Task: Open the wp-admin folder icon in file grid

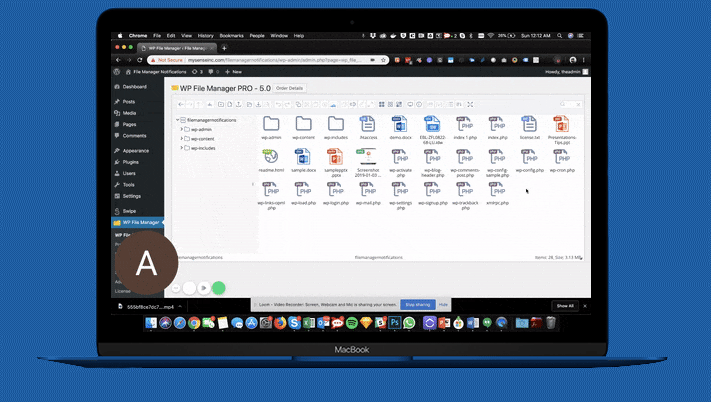Action: [271, 123]
